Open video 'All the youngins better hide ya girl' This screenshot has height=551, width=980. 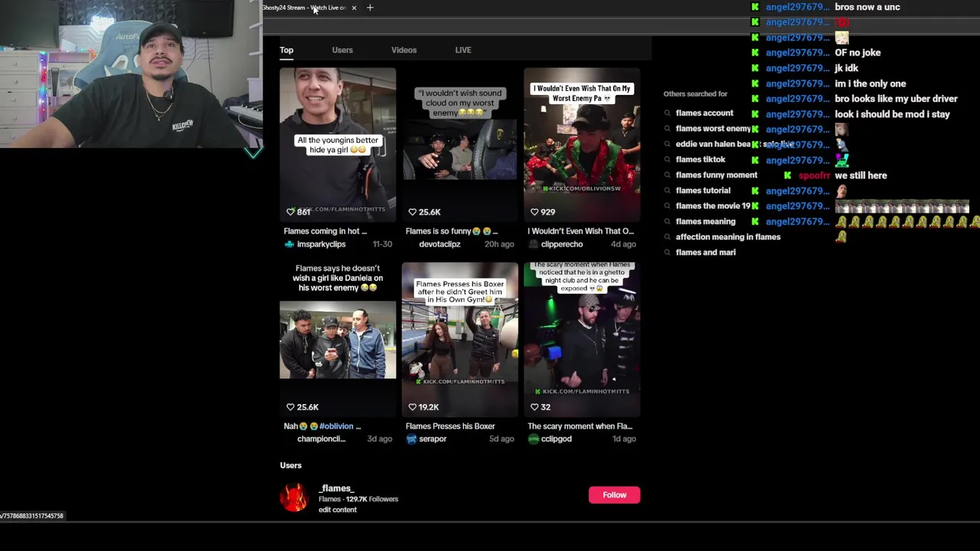tap(338, 145)
